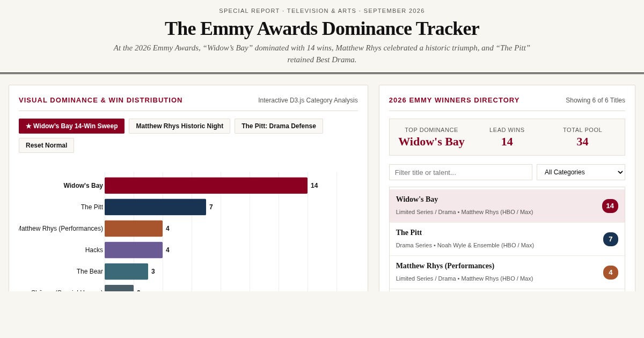
Task: Click 'Interactive D3.js Category Analysis' label
Action: click(308, 100)
